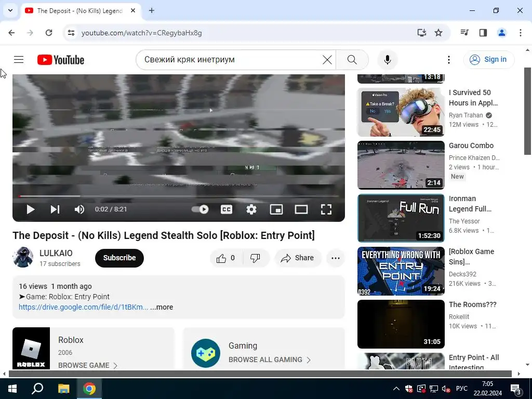Mute the video volume
Image resolution: width=532 pixels, height=399 pixels.
pyautogui.click(x=79, y=209)
